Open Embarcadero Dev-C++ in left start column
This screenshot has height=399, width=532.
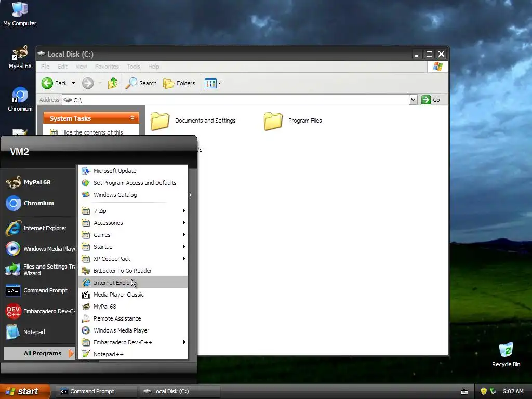[x=39, y=311]
